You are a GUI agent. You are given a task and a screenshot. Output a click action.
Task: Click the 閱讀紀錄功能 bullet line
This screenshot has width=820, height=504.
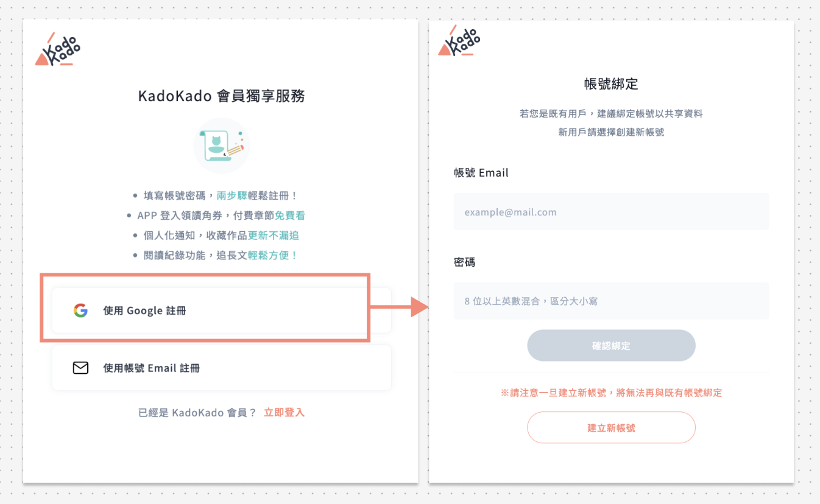coord(215,255)
